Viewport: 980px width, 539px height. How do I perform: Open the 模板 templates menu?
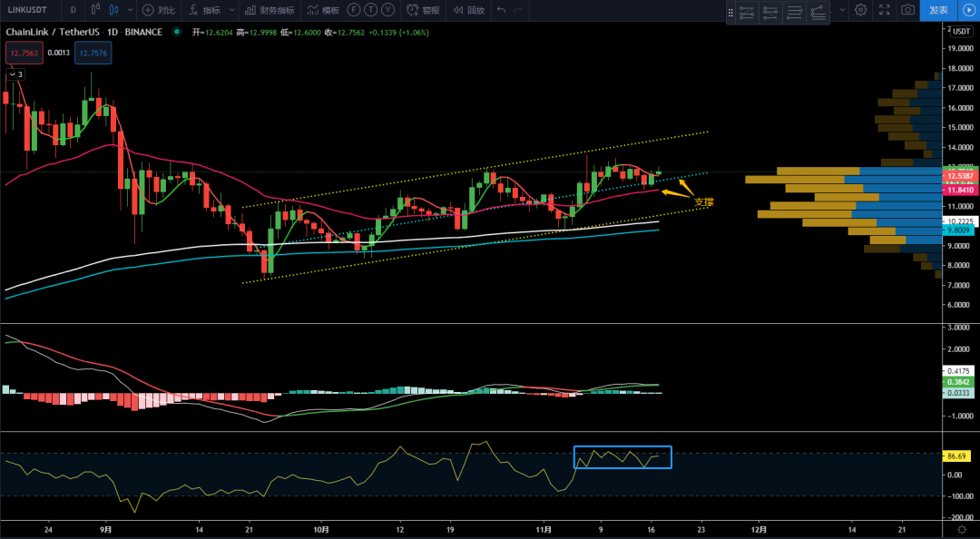323,11
